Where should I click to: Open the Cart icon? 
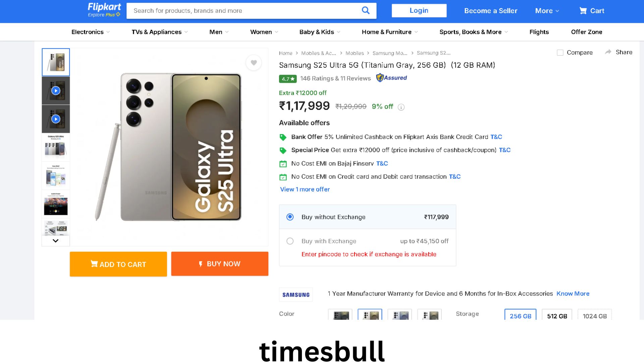[583, 11]
